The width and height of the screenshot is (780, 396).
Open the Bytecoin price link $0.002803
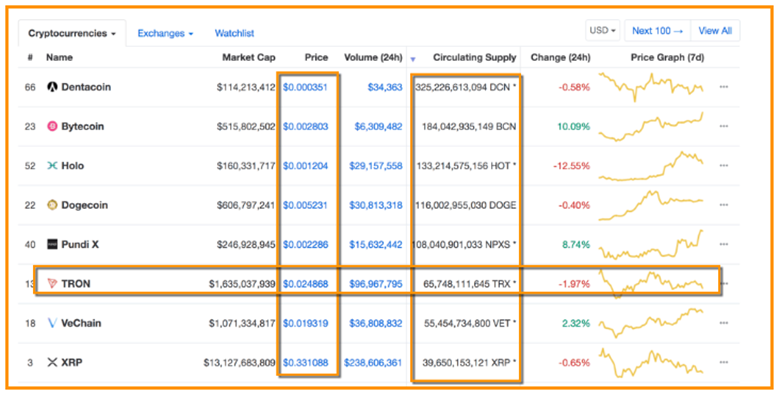tap(305, 126)
